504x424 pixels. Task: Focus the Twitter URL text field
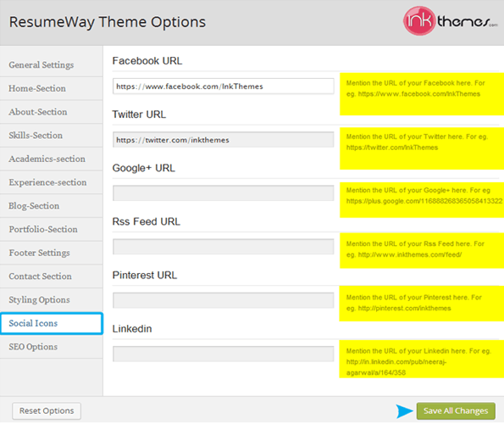point(223,140)
